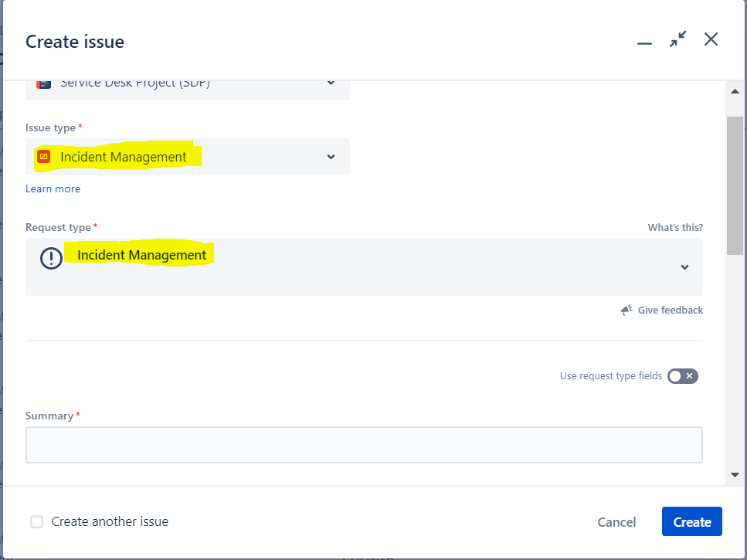Click the vertical scrollbar thumb
747x560 pixels.
[x=735, y=185]
